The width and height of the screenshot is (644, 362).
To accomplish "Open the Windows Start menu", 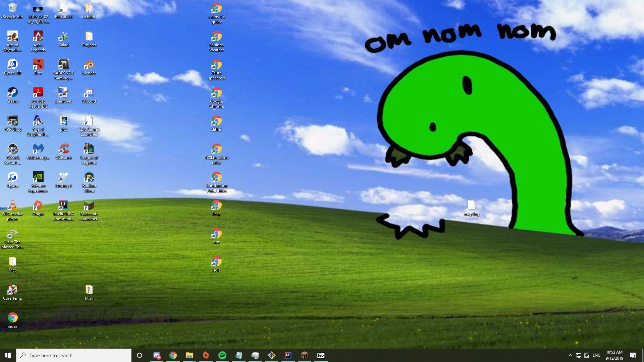I will [8, 355].
